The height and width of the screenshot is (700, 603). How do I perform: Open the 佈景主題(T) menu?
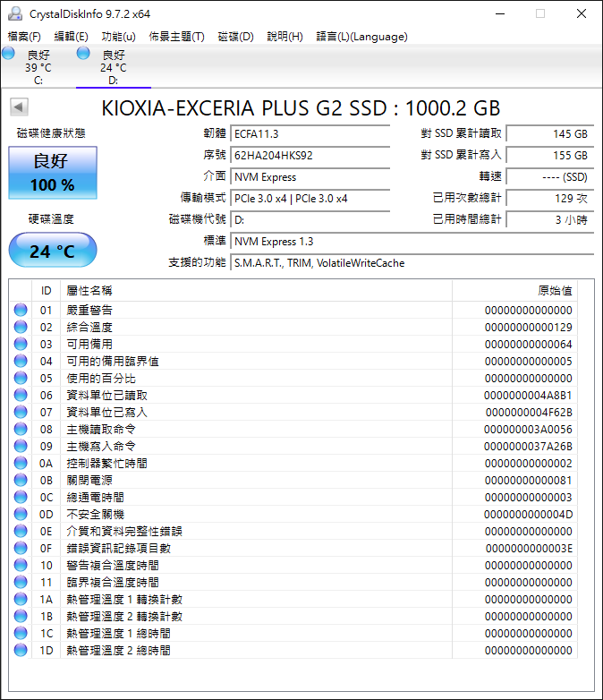[177, 37]
